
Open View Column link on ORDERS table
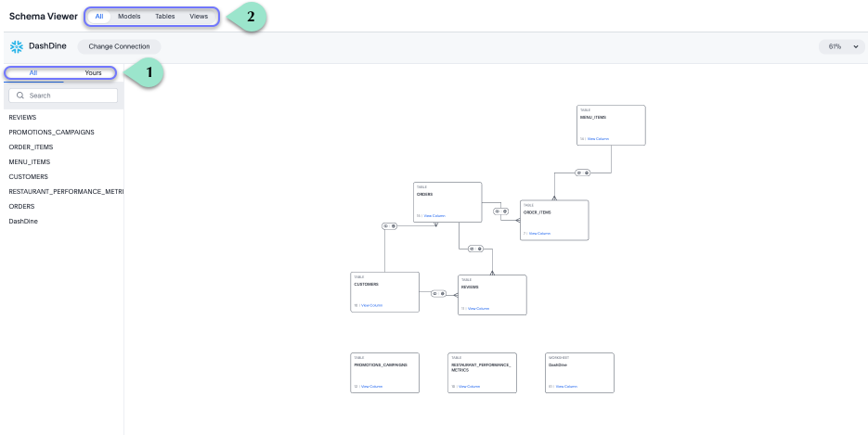click(434, 215)
